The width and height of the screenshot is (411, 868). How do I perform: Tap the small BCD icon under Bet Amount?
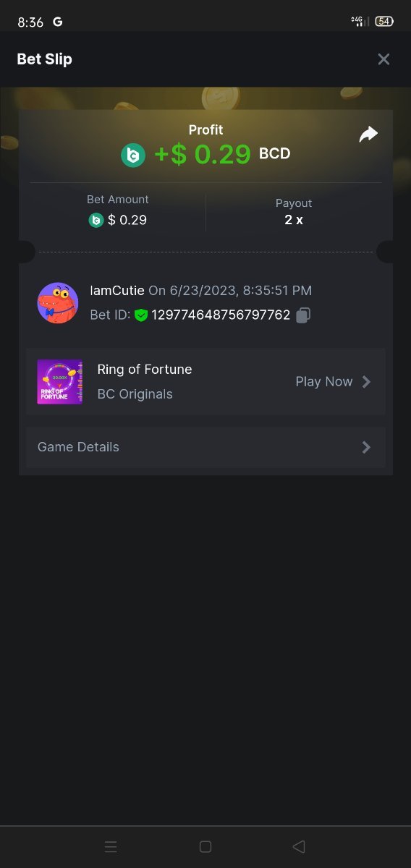point(96,220)
